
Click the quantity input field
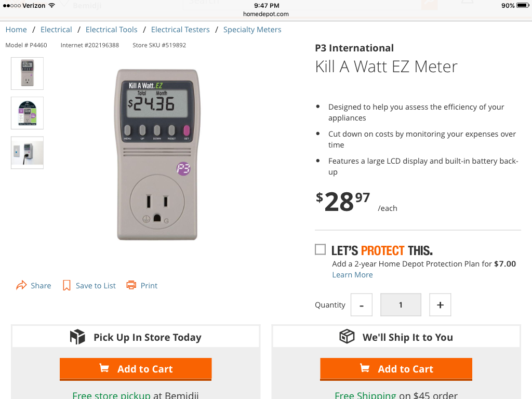click(x=401, y=305)
